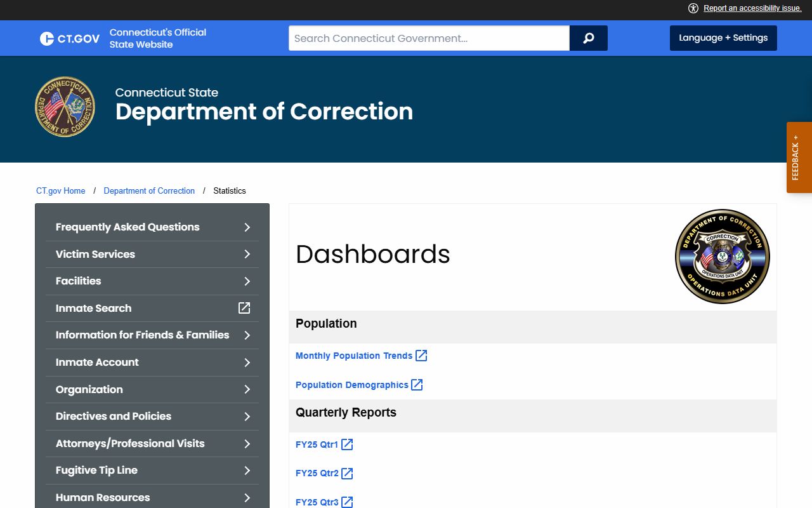This screenshot has width=812, height=508.
Task: Expand Directives and Policies chevron
Action: coord(247,417)
